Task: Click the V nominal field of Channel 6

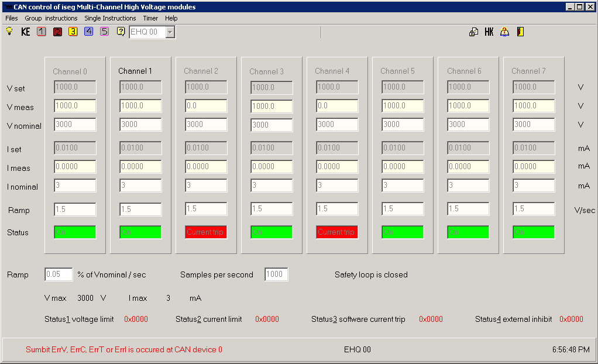Action: point(468,125)
